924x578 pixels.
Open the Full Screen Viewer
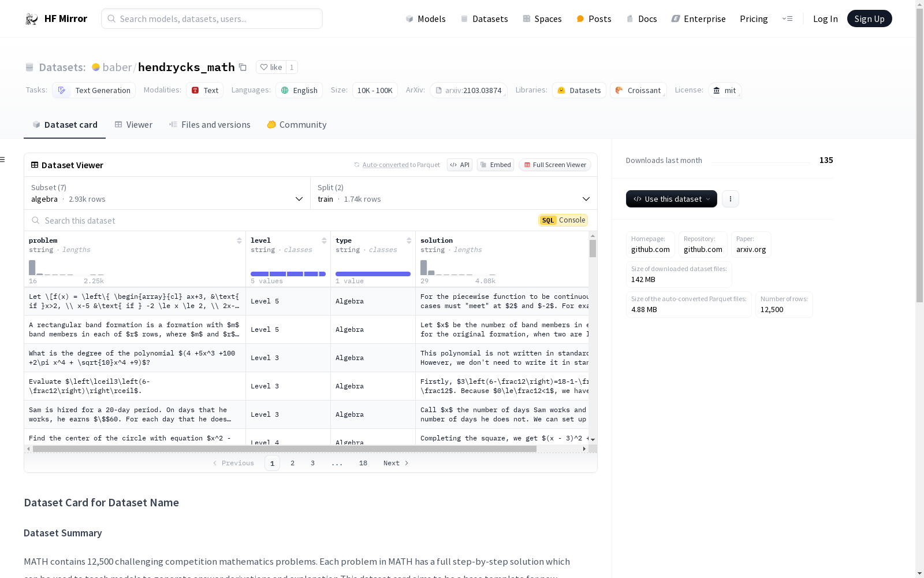tap(554, 165)
